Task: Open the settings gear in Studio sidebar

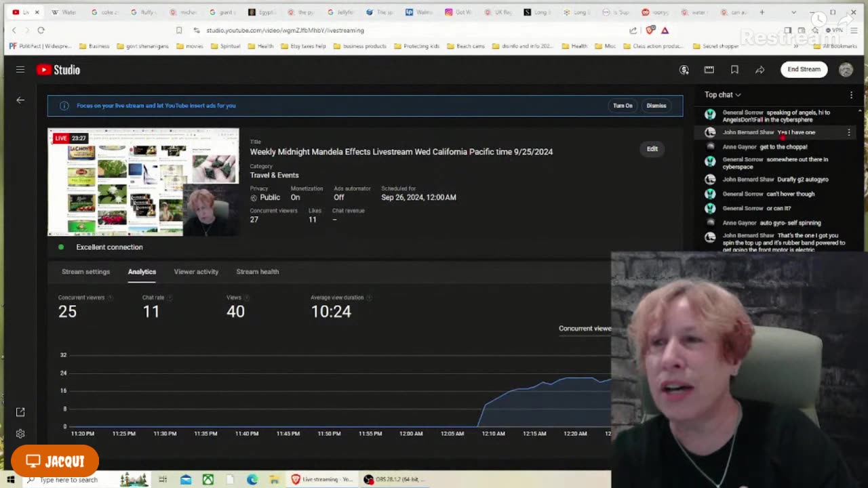Action: [x=20, y=434]
